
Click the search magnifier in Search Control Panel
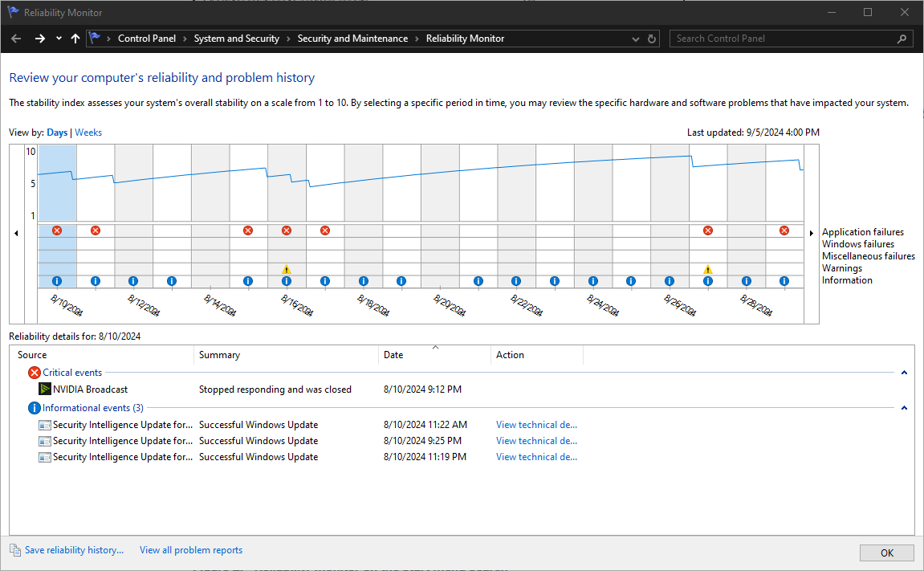pos(901,38)
